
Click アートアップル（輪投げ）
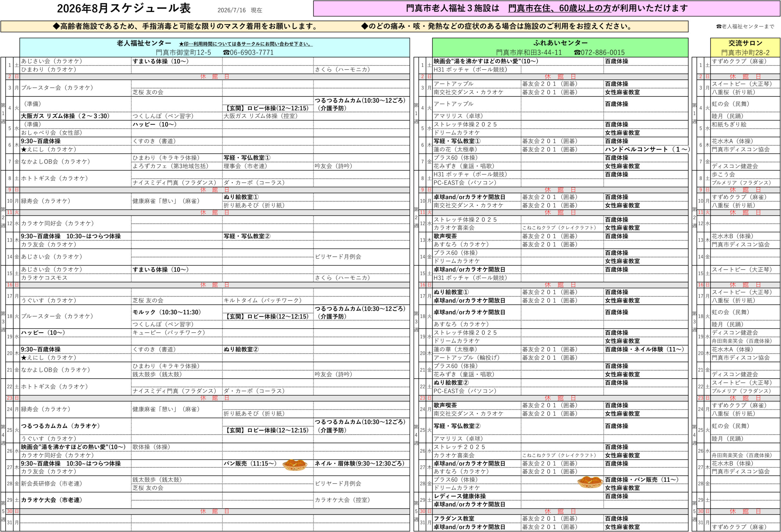[466, 358]
